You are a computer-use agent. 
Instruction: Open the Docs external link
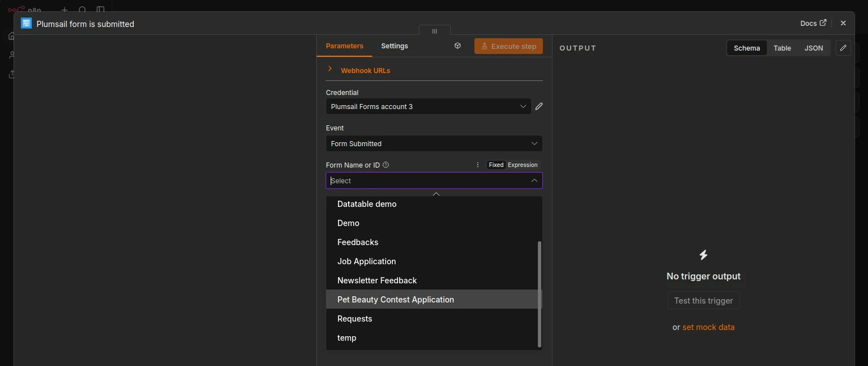tap(813, 23)
